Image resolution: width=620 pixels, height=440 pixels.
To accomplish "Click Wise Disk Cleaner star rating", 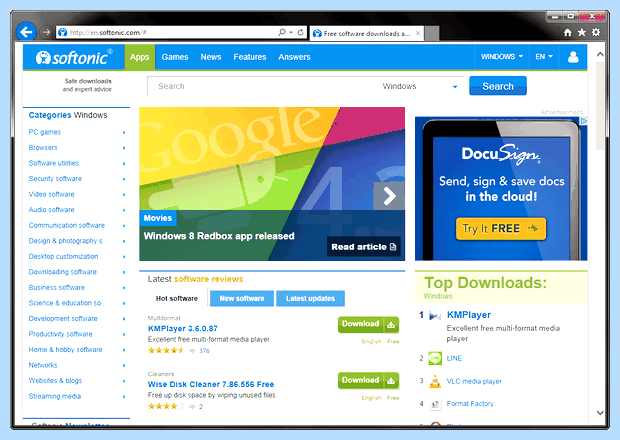I will click(x=166, y=406).
